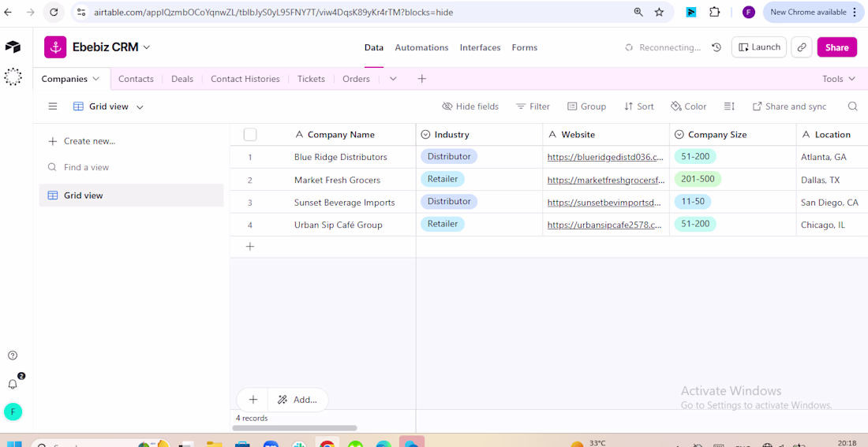Open the Tickets table tab
868x447 pixels.
point(311,79)
